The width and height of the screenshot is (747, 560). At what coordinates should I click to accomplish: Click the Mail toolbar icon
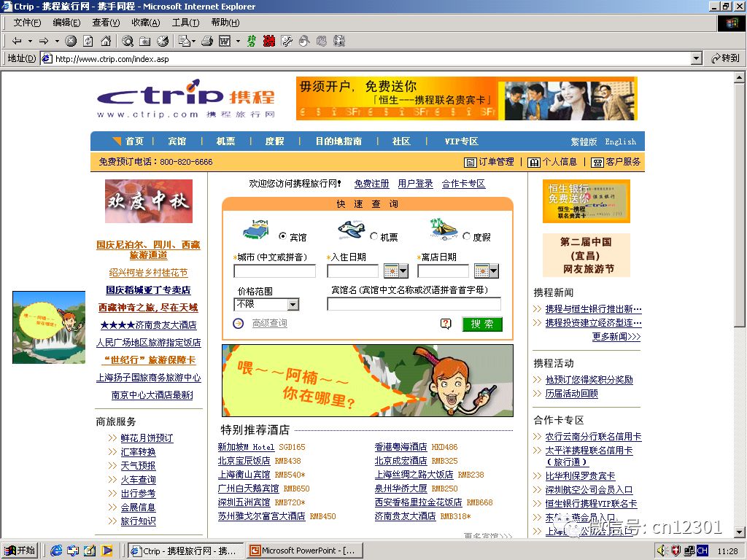pos(185,42)
